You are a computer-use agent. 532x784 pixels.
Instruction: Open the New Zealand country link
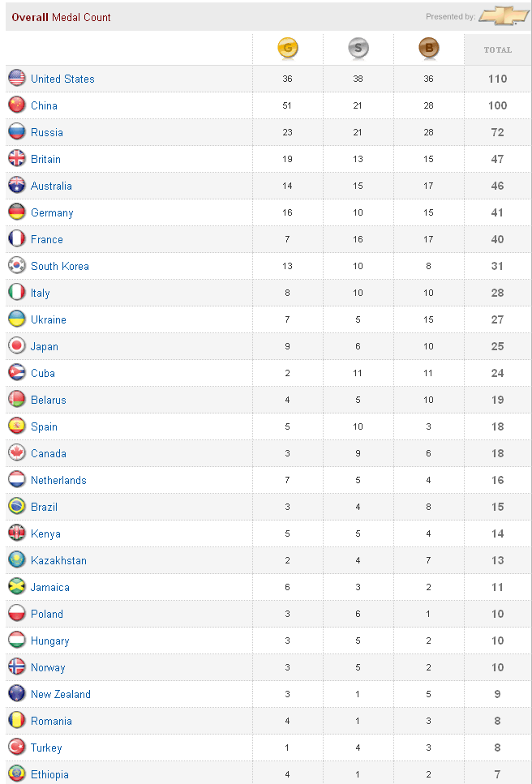point(61,694)
